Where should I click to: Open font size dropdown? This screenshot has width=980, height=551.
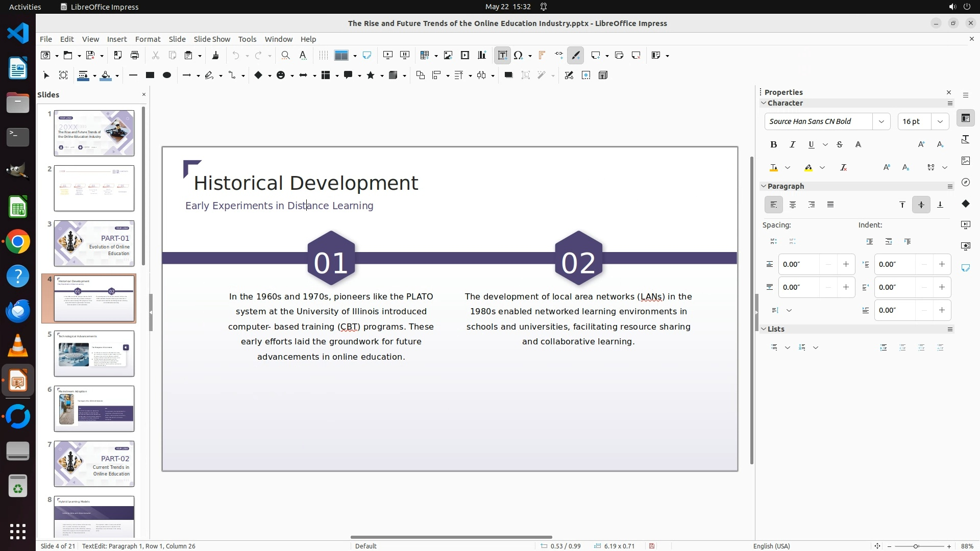pos(940,121)
